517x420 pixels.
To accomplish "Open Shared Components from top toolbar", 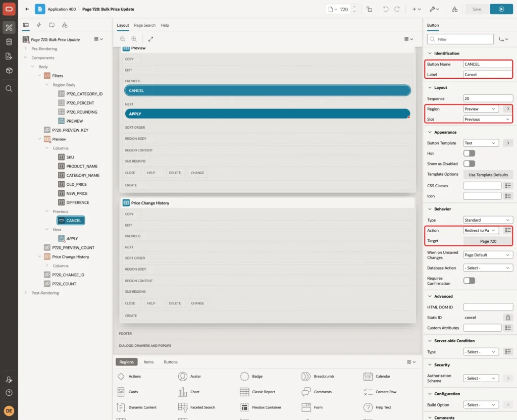I will pyautogui.click(x=454, y=9).
